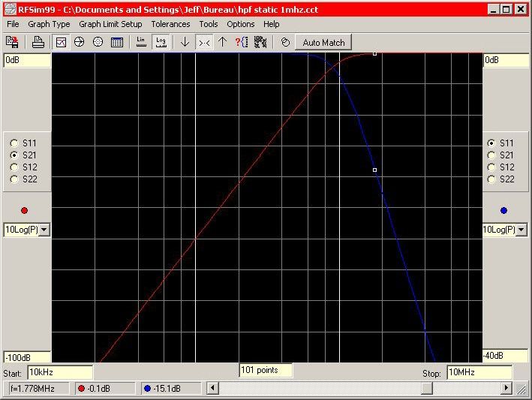
Task: Open the tabular data display icon
Action: (117, 42)
